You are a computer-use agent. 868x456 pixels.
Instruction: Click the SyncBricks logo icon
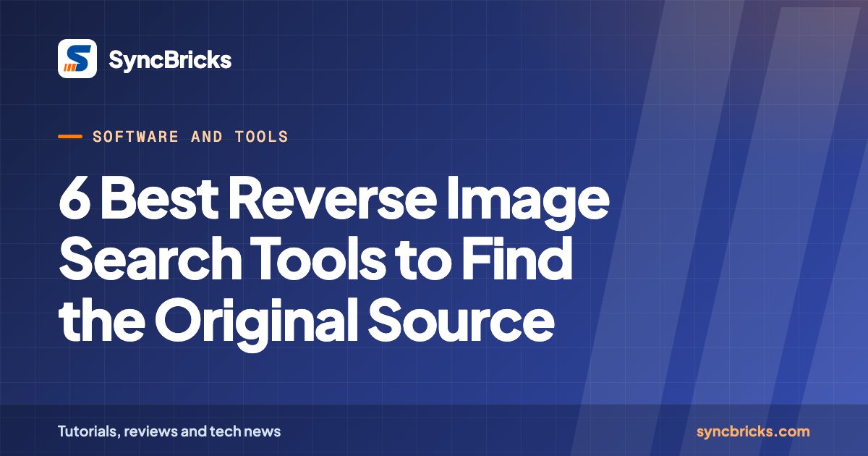pos(77,59)
